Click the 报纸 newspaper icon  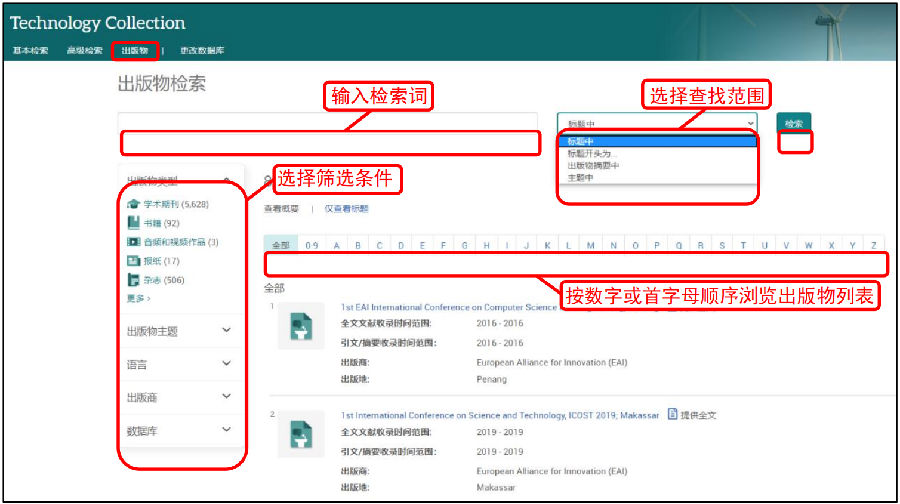(x=133, y=261)
